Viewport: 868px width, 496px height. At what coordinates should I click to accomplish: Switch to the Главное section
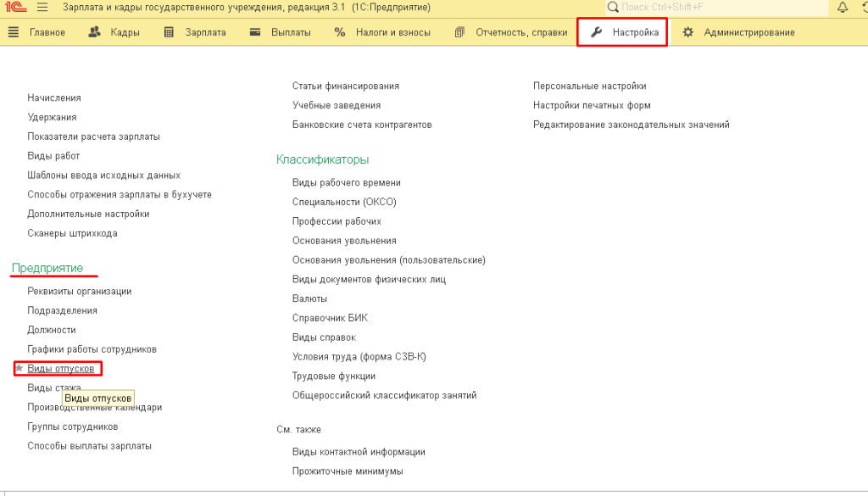tap(36, 32)
